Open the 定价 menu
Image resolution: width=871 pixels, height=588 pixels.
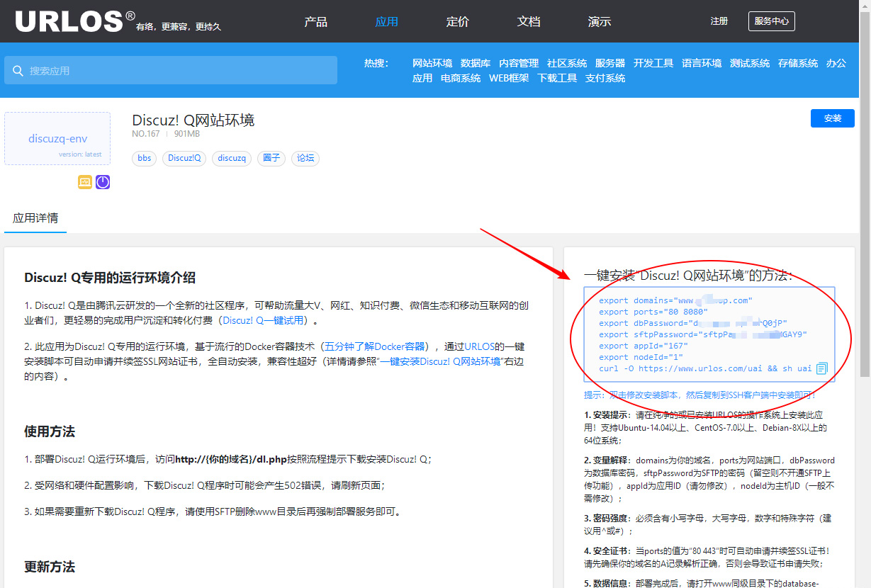click(457, 21)
